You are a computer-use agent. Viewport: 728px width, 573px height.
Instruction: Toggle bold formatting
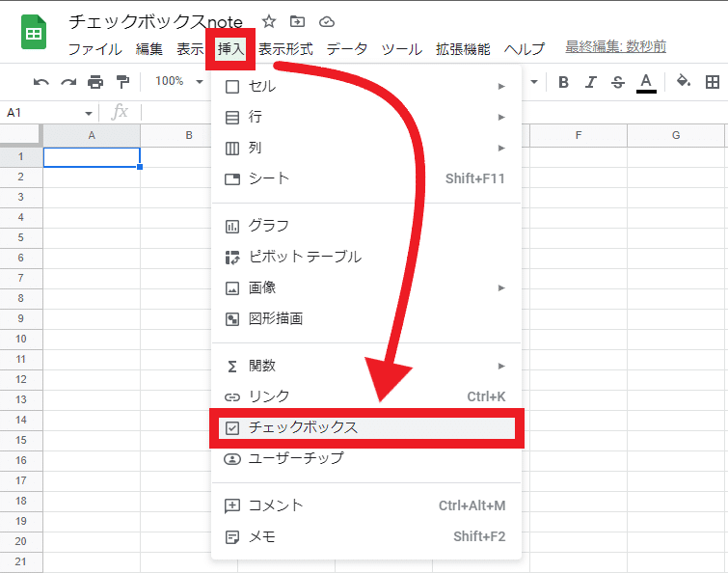pos(563,82)
